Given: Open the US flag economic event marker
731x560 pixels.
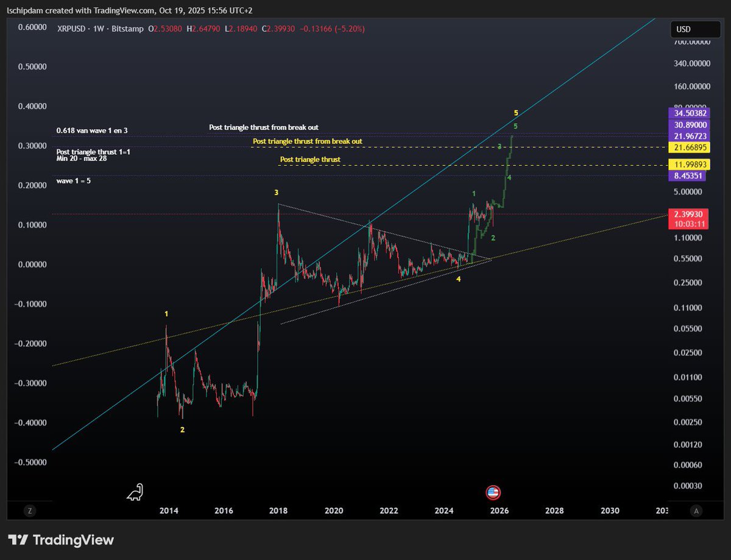Looking at the screenshot, I should click(x=493, y=492).
